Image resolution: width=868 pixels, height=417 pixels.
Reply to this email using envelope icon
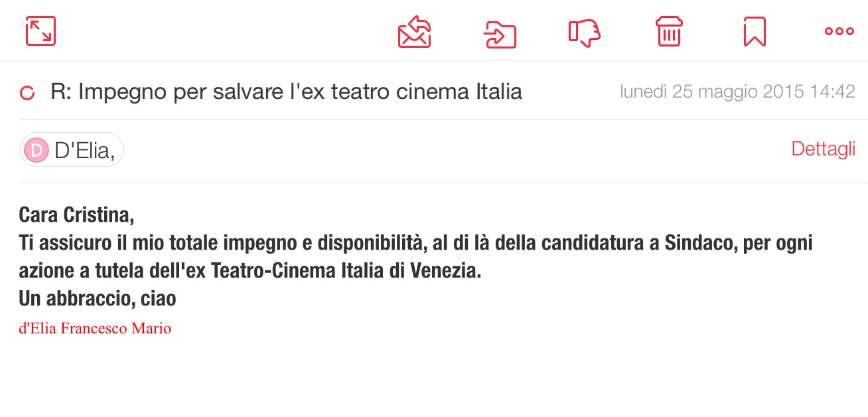click(x=415, y=32)
